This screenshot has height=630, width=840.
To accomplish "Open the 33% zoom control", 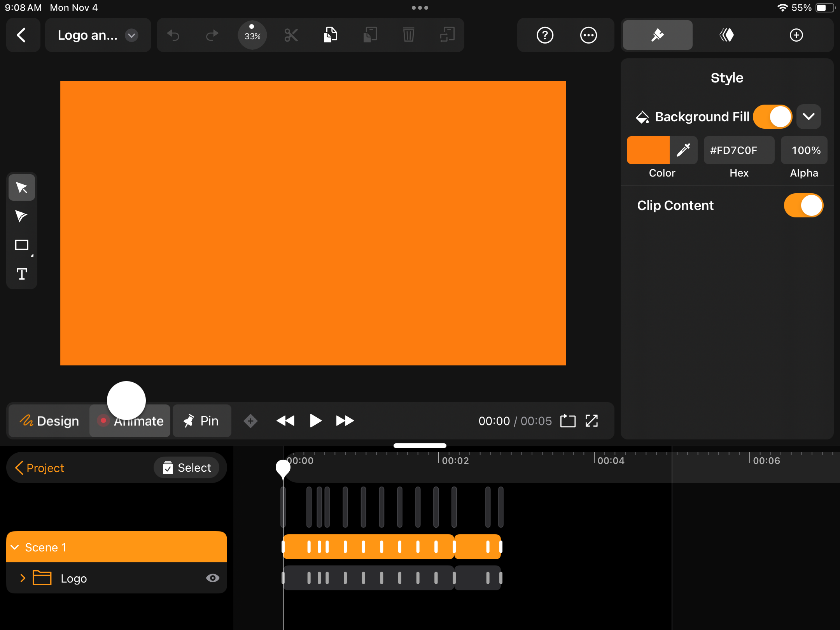I will [x=252, y=35].
